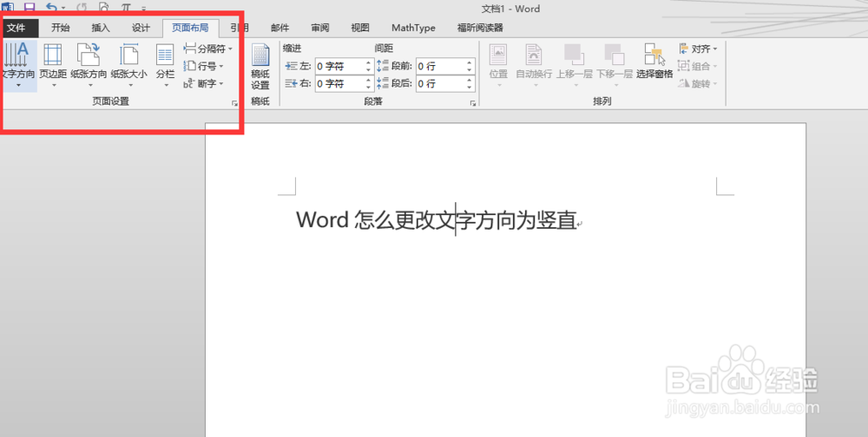868x437 pixels.
Task: Open the undo history dropdown arrow
Action: (x=62, y=8)
